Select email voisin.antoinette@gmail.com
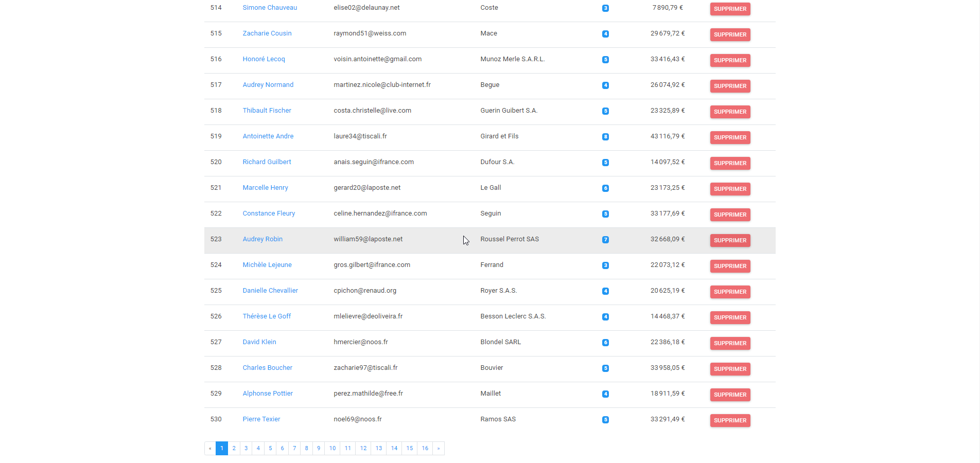 (377, 59)
